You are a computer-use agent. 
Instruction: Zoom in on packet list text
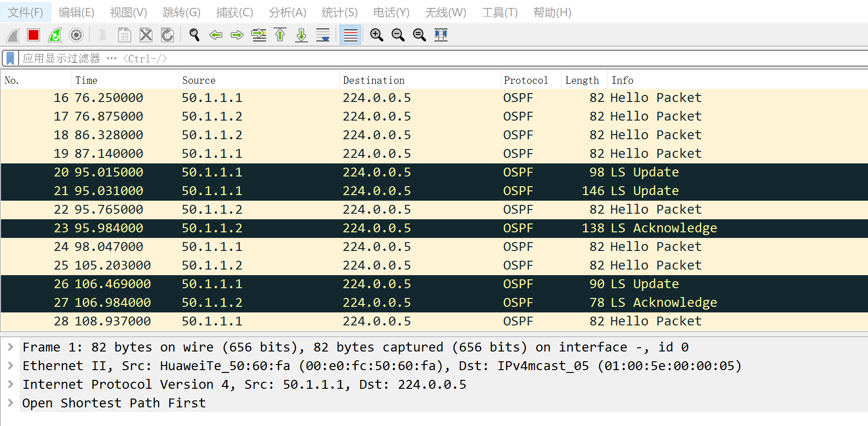pyautogui.click(x=376, y=35)
